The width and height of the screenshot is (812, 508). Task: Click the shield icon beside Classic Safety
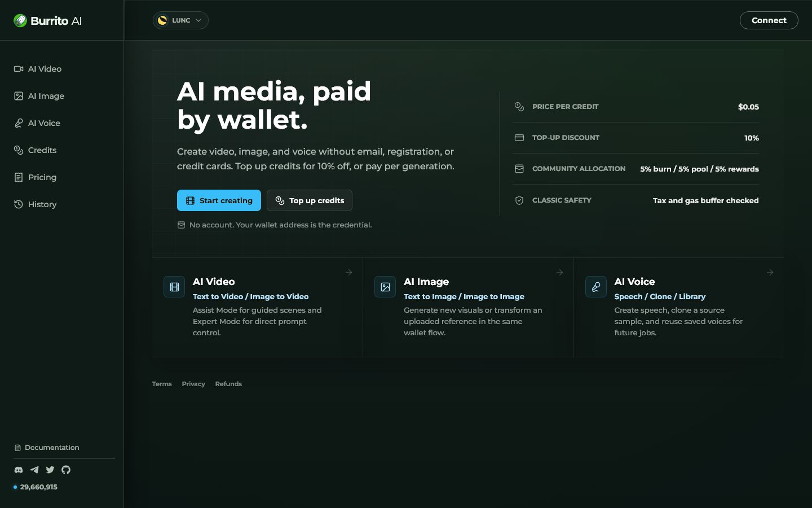(x=519, y=200)
